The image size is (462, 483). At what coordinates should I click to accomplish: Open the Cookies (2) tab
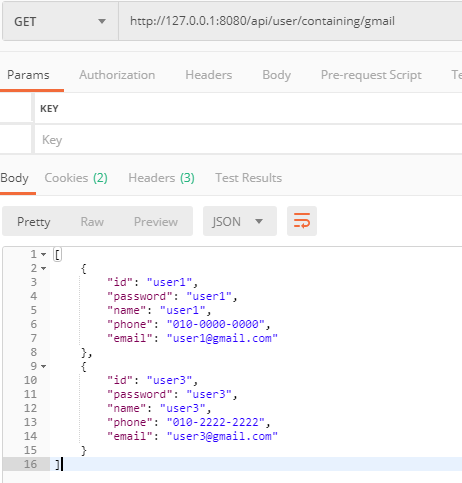pos(76,178)
